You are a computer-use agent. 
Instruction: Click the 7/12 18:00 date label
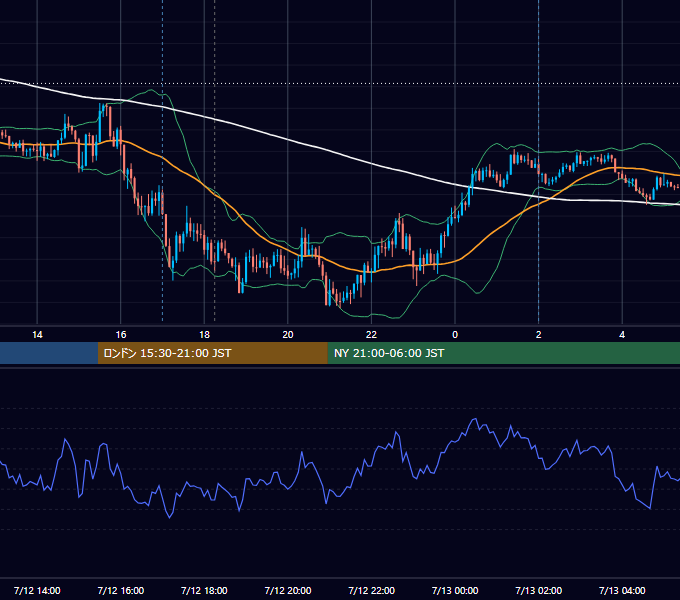click(x=204, y=590)
